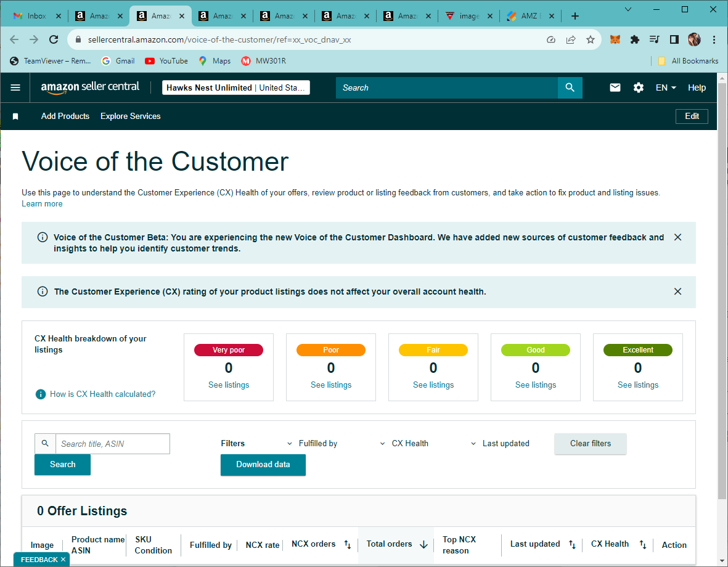Bookmark this page with star icon
Screen dimensions: 728x567
[x=590, y=39]
